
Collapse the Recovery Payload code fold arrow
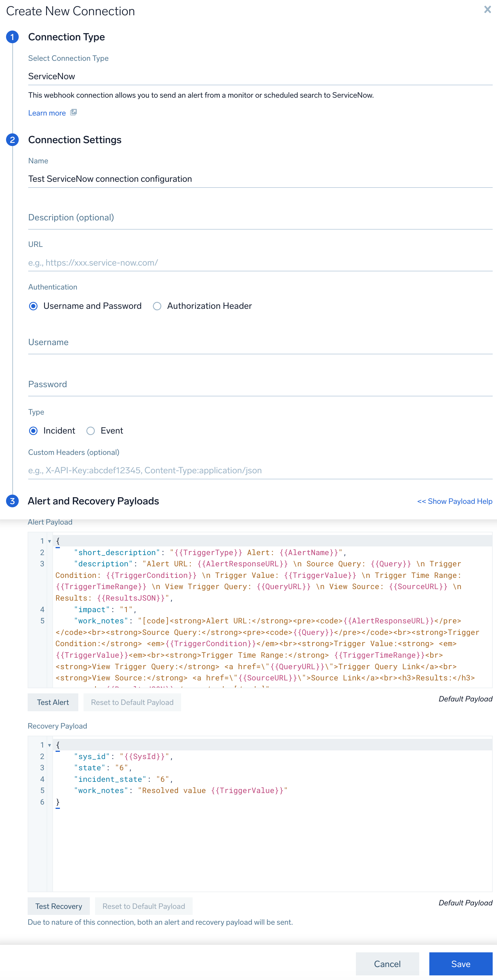(x=50, y=745)
